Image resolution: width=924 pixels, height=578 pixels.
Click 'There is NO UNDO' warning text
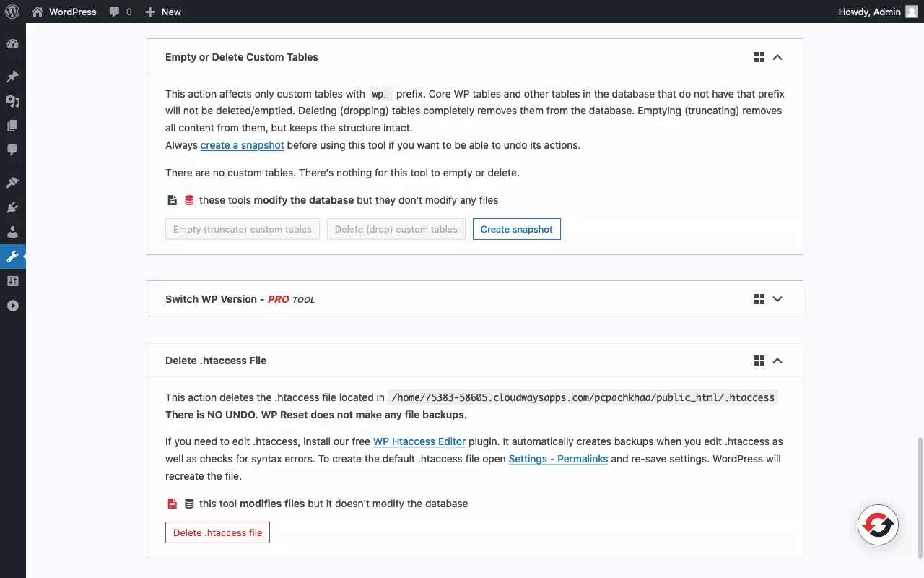(315, 415)
